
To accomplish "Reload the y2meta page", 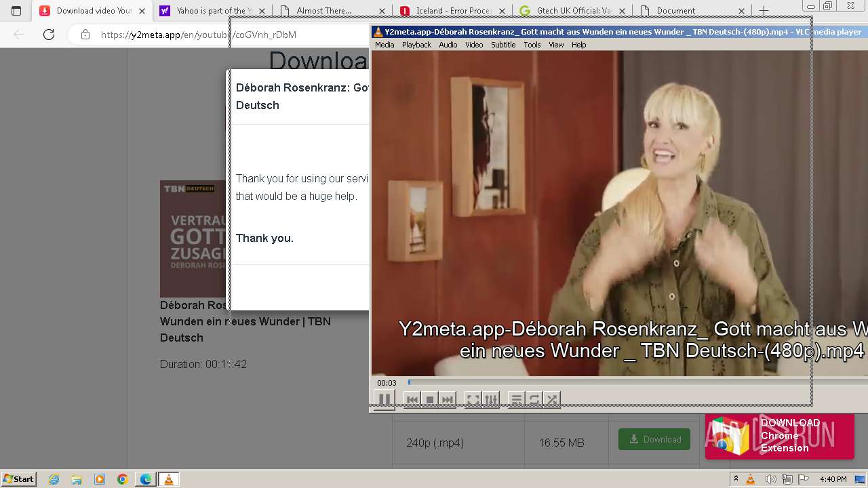I will [x=49, y=35].
